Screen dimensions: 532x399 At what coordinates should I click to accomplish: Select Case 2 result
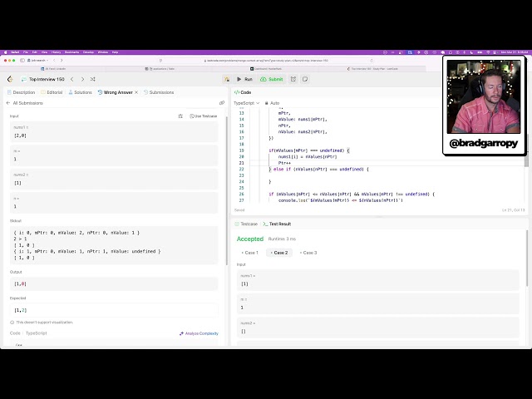tap(279, 253)
